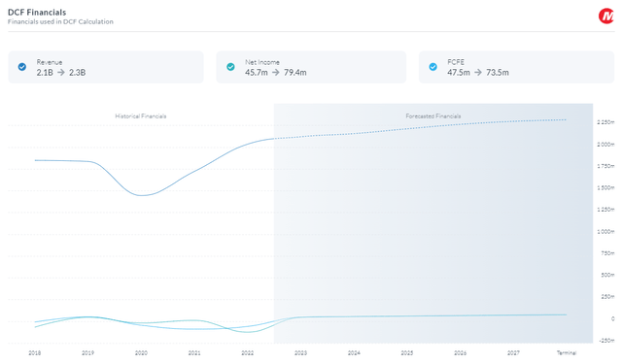The width and height of the screenshot is (622, 364).
Task: Click Net Income starting value 45.7m
Action: (257, 73)
